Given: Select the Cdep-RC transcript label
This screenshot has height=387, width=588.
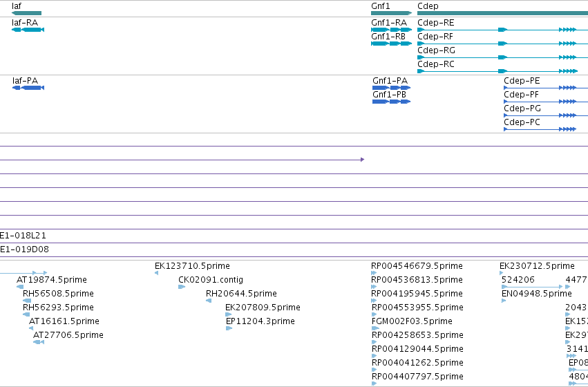Looking at the screenshot, I should pos(436,64).
